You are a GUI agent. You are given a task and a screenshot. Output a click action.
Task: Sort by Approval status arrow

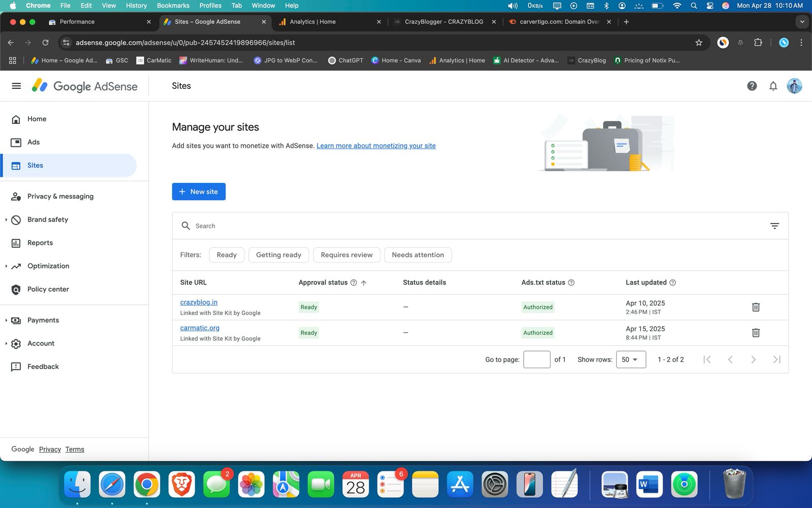point(363,282)
